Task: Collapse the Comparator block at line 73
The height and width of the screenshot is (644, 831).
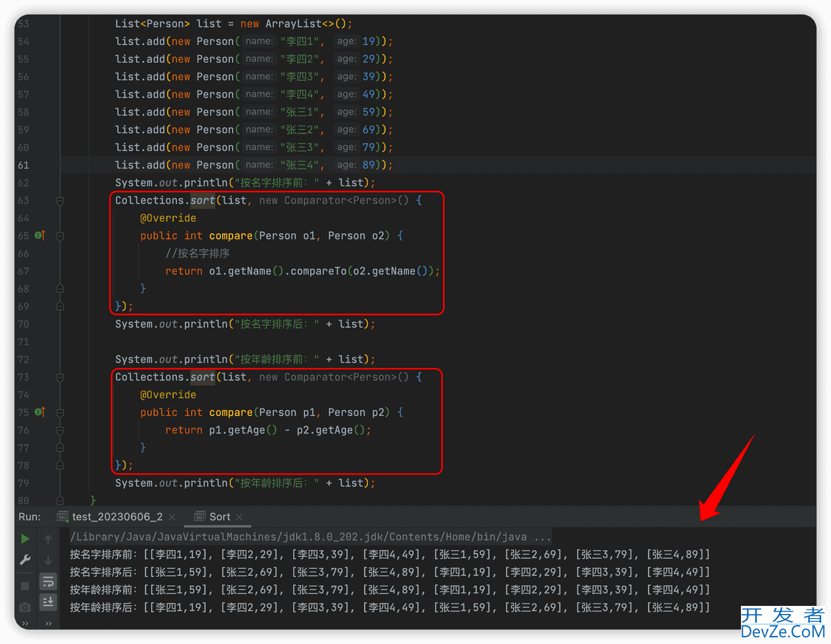Action: 60,377
